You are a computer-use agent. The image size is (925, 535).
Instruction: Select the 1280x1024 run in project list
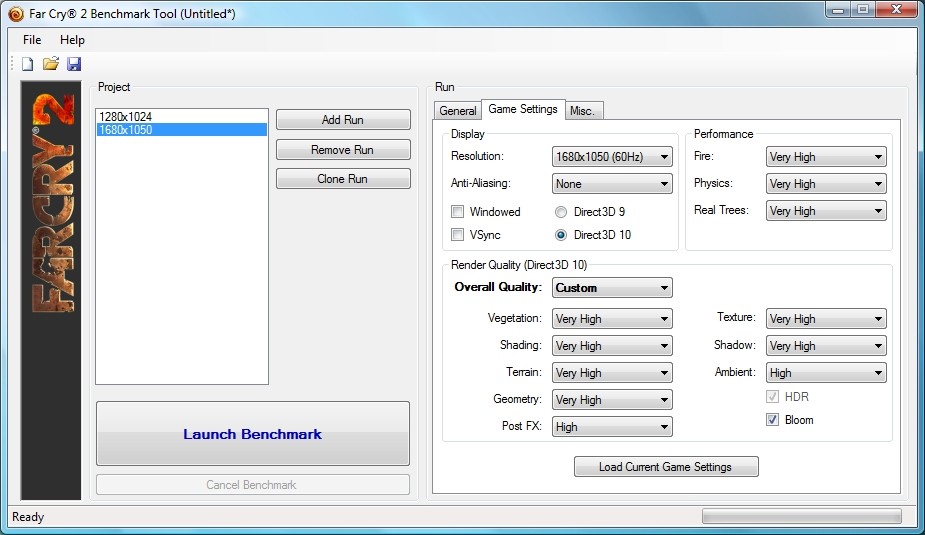(182, 117)
